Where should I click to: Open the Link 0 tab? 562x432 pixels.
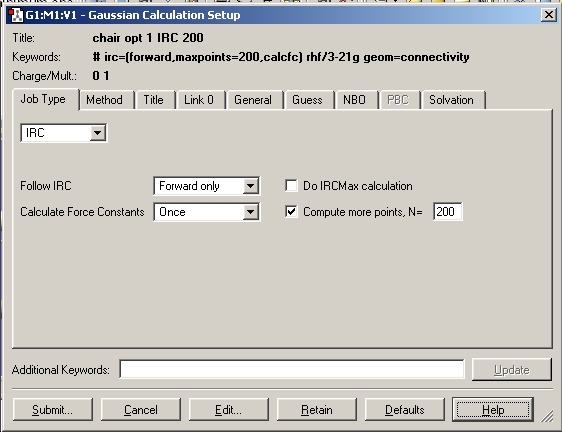pos(199,100)
